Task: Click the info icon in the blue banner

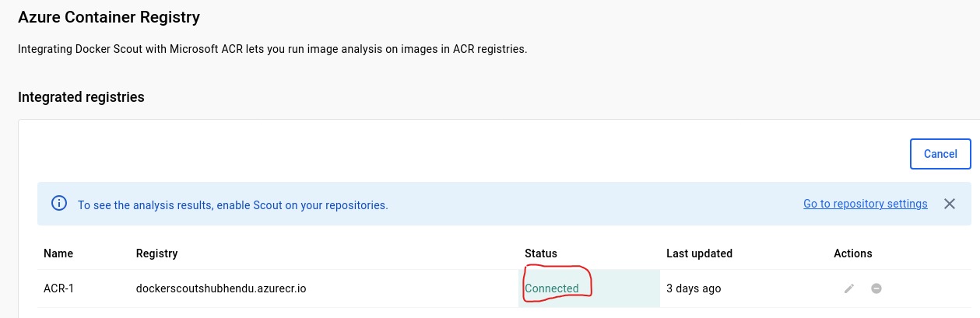Action: tap(58, 204)
